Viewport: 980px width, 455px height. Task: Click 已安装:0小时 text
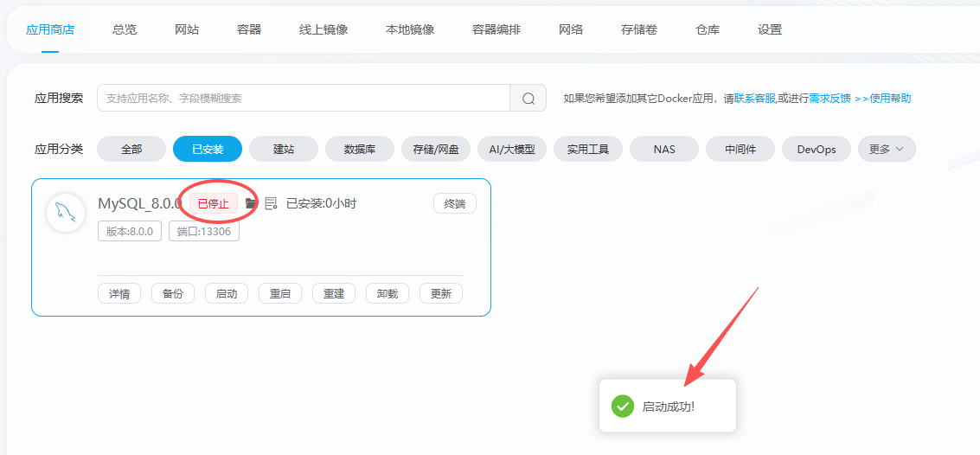tap(321, 203)
